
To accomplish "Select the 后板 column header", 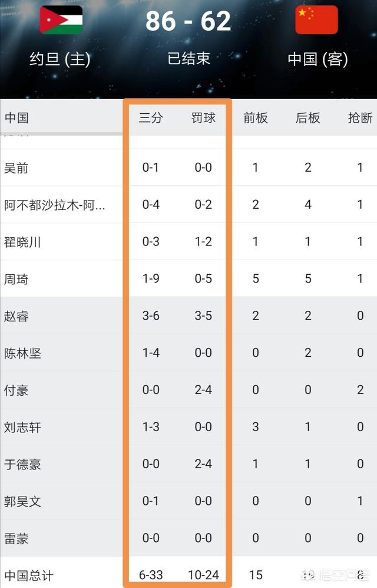I will [307, 118].
